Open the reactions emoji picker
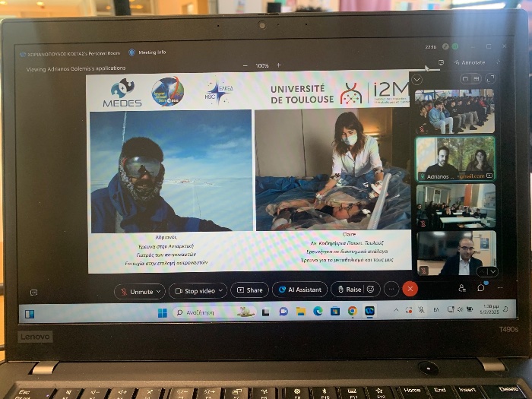The image size is (532, 399). point(371,290)
